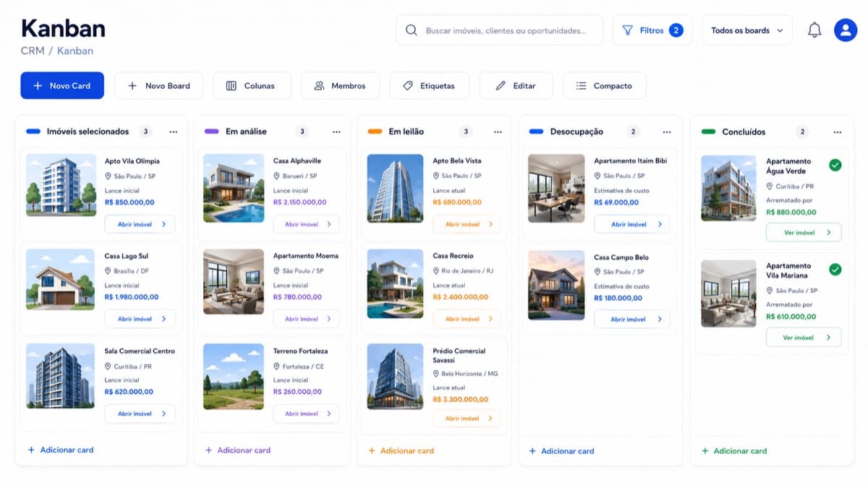Click the Editar button
The width and height of the screenshot is (868, 488).
[x=516, y=85]
